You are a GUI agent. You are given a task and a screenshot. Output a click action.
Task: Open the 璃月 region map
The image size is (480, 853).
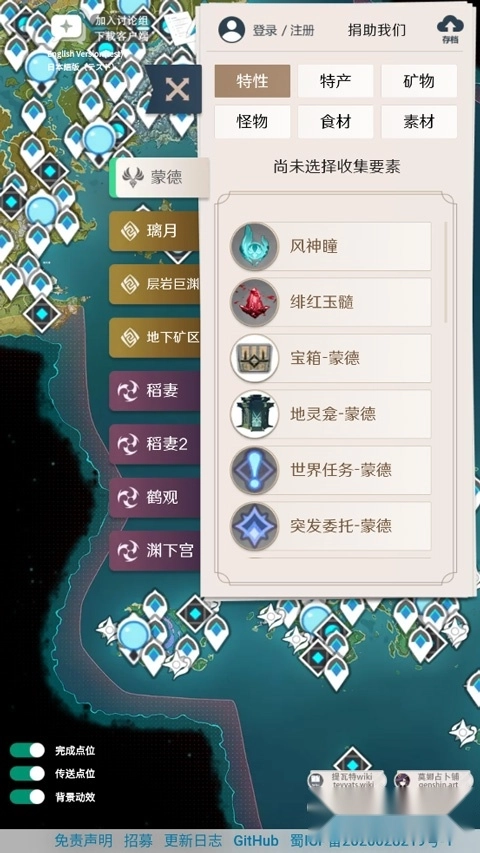pos(155,231)
